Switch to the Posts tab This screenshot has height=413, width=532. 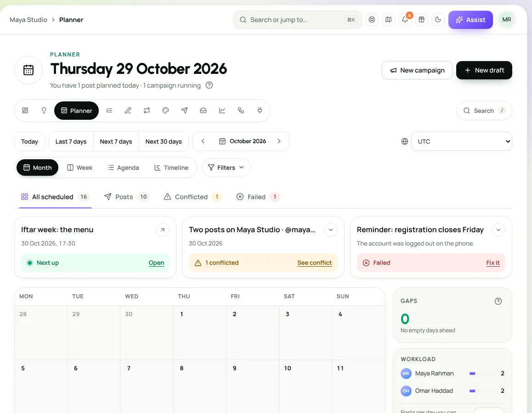pyautogui.click(x=126, y=197)
